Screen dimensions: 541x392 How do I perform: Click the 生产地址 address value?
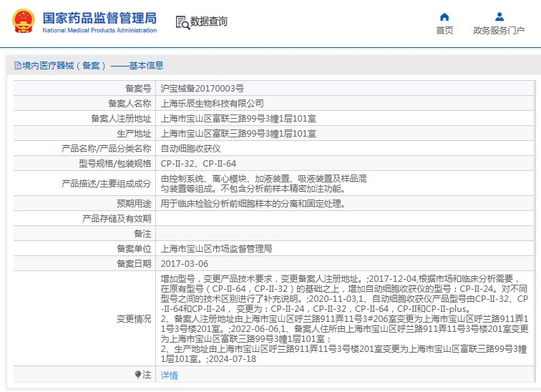(x=238, y=134)
